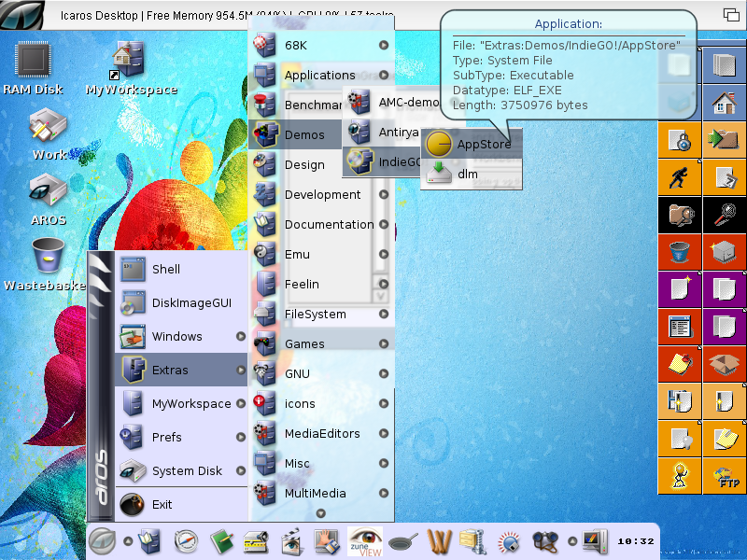Launch the compass browser dock icon
Image resolution: width=747 pixels, height=560 pixels.
[186, 541]
